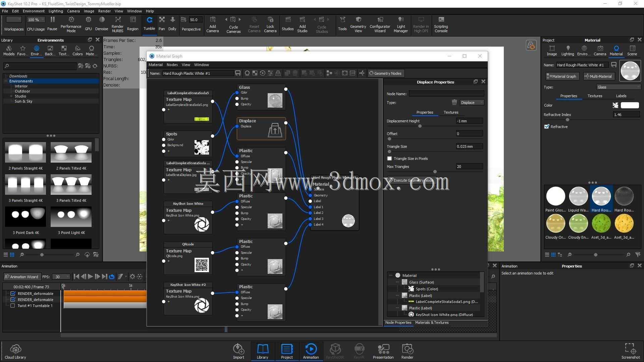Click Material Graph button in Project panel
The height and width of the screenshot is (362, 644).
[x=562, y=76]
